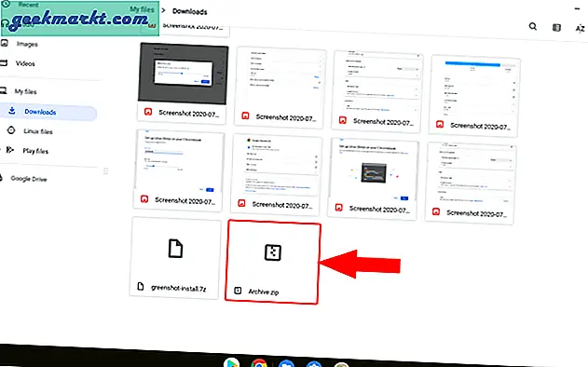Select Downloads in the breadcrumb path
Viewport: 588px width, 367px height.
point(190,11)
